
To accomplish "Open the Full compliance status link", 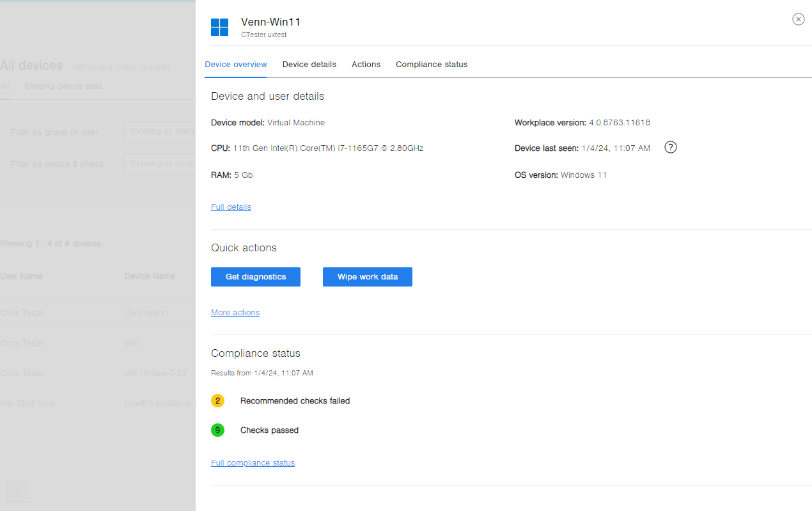I will pyautogui.click(x=253, y=463).
